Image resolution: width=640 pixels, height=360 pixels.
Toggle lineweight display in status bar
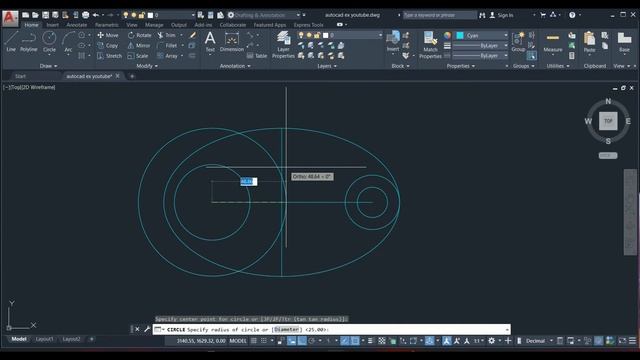tap(370, 341)
